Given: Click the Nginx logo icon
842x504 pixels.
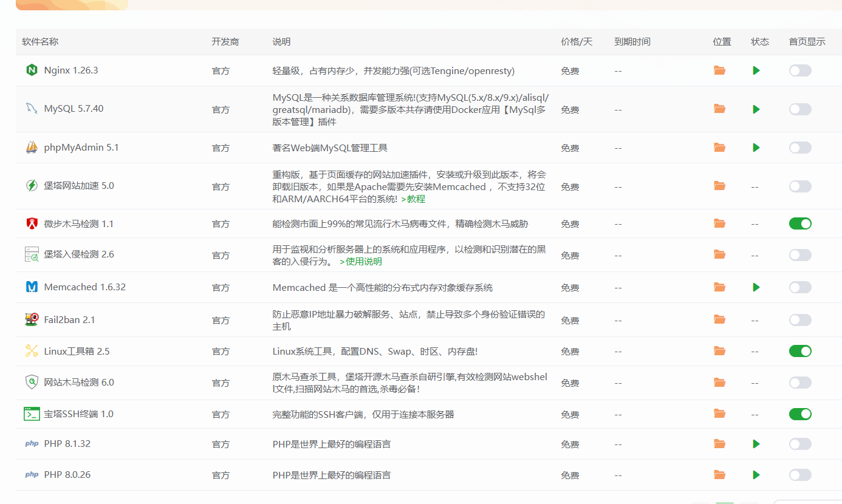Looking at the screenshot, I should tap(32, 70).
